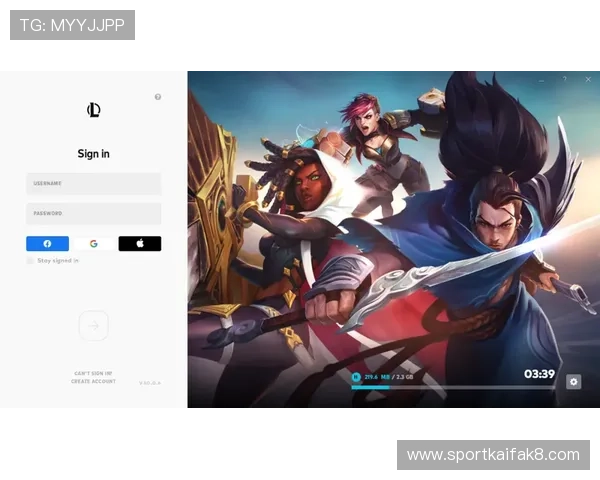The width and height of the screenshot is (600, 480).
Task: Click the question mark in the window title bar
Action: 563,79
